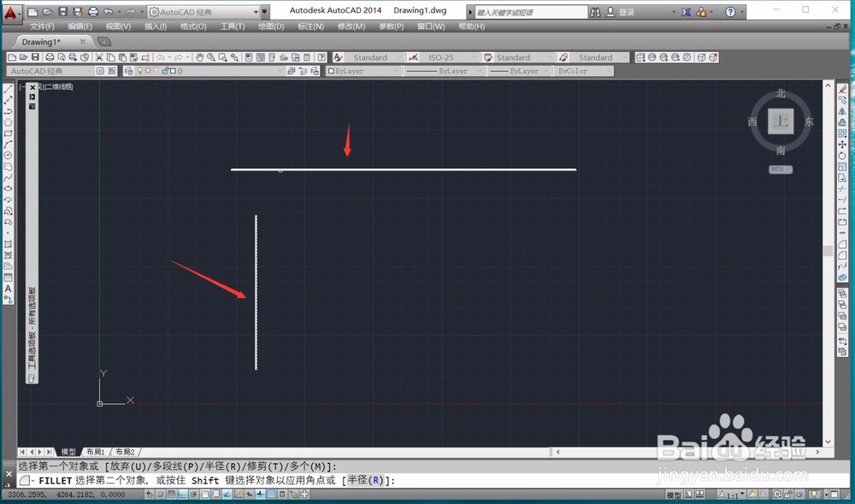
Task: Open the Dimension Style manager icon
Action: [413, 57]
